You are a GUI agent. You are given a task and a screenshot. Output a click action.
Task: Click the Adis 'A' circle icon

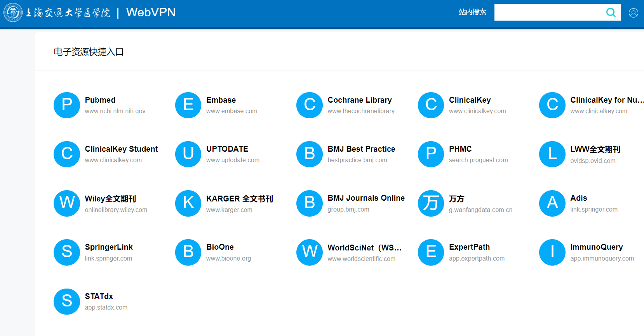coord(552,203)
